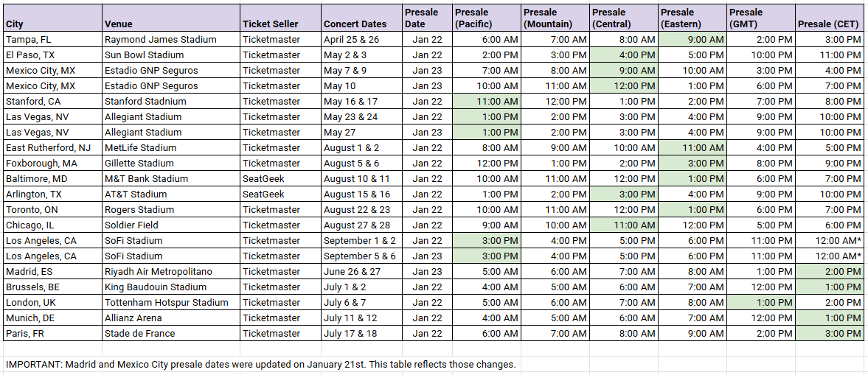
Task: Click highlighted 9:00 AM Eastern cell for Tampa
Action: point(692,39)
